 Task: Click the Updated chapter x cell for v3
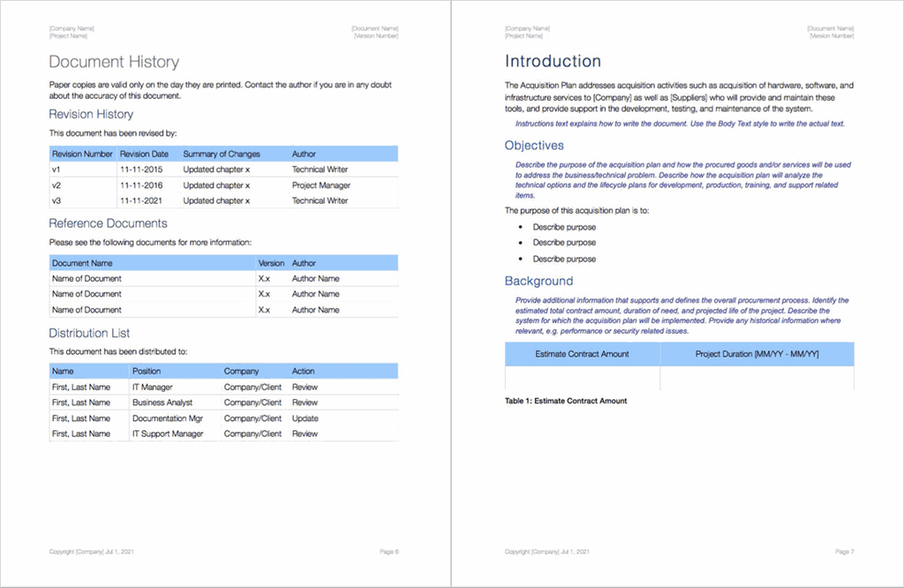(215, 200)
